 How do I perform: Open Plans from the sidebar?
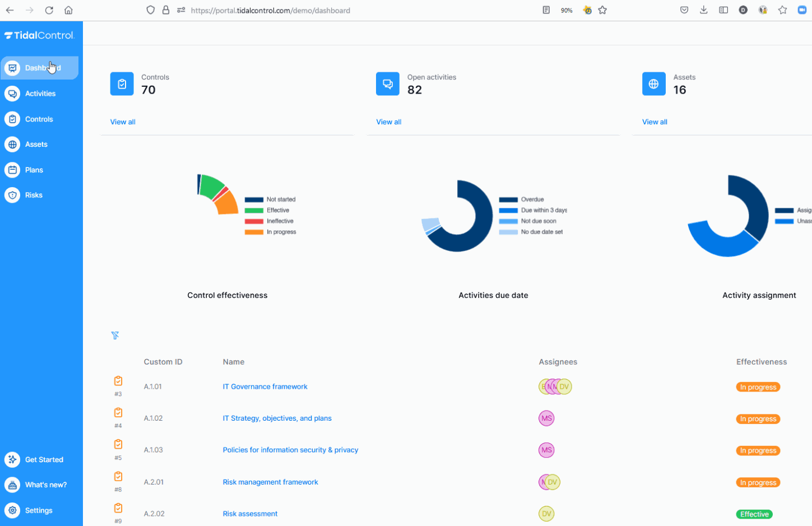[34, 170]
